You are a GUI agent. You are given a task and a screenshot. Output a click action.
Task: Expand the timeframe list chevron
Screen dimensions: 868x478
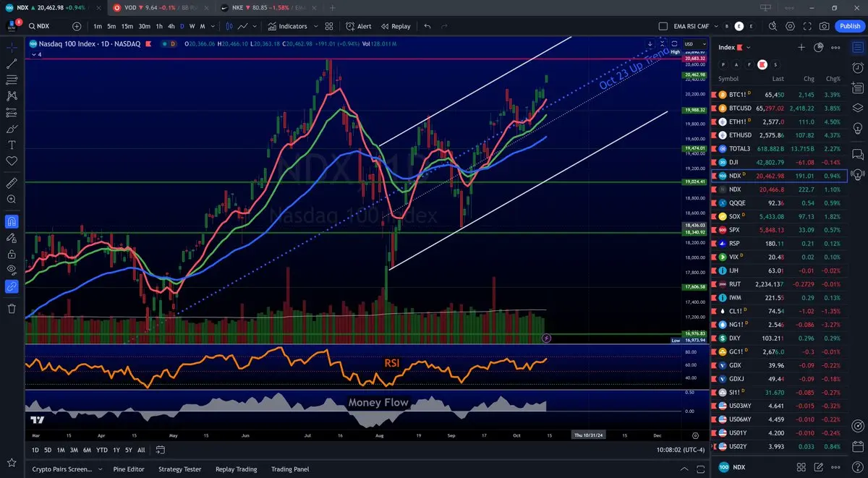tap(214, 26)
